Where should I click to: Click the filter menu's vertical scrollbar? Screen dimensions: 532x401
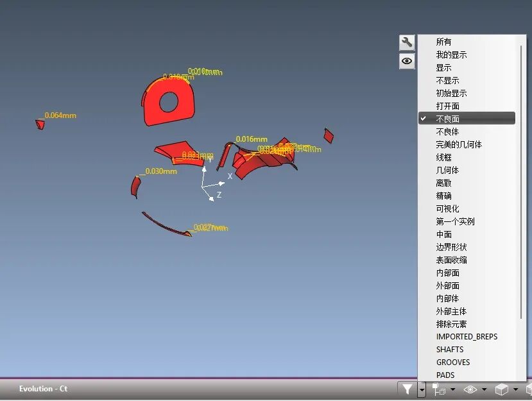tap(521, 182)
